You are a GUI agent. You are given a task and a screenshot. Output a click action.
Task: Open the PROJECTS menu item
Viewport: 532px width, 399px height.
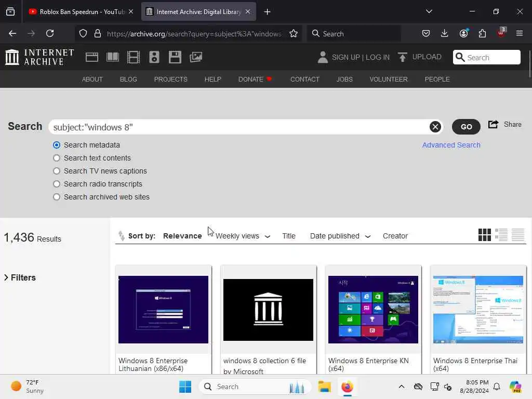(x=170, y=79)
